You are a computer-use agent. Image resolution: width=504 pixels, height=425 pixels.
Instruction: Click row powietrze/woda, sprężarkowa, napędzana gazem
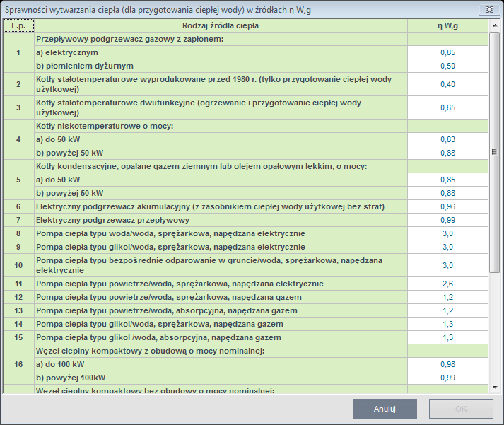(x=221, y=297)
